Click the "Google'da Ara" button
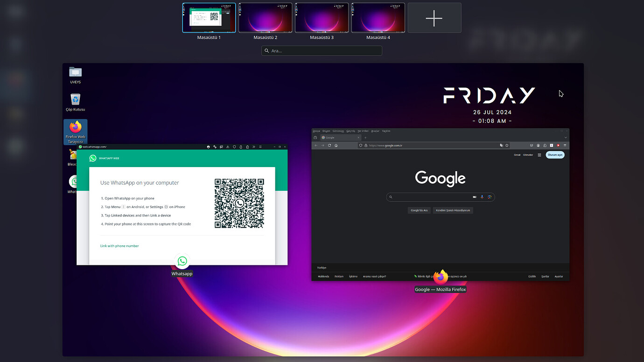The width and height of the screenshot is (644, 362). pyautogui.click(x=419, y=210)
